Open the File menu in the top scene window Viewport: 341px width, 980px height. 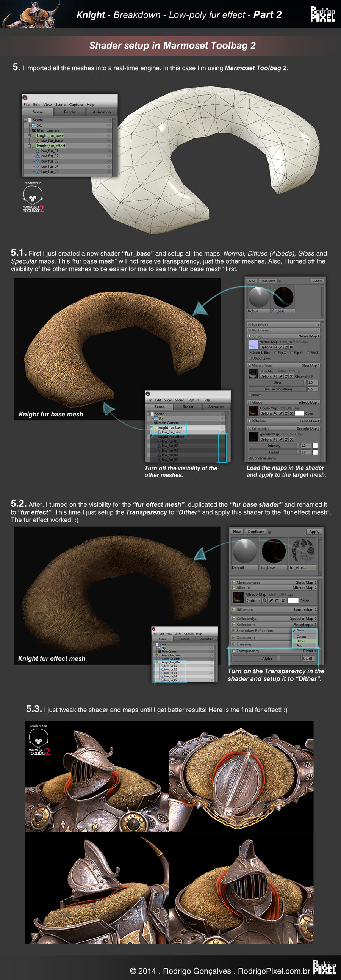[27, 105]
